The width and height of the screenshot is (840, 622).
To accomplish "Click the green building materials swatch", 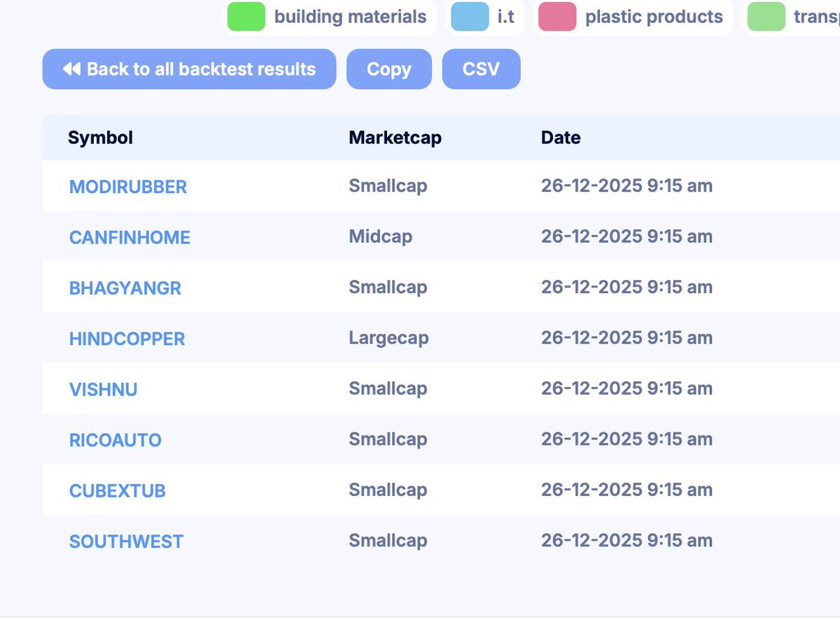I will (x=245, y=16).
